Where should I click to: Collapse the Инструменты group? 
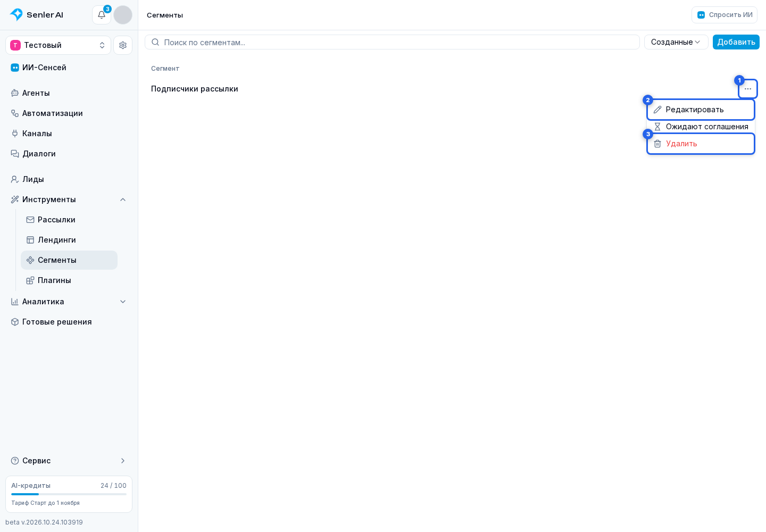click(69, 199)
